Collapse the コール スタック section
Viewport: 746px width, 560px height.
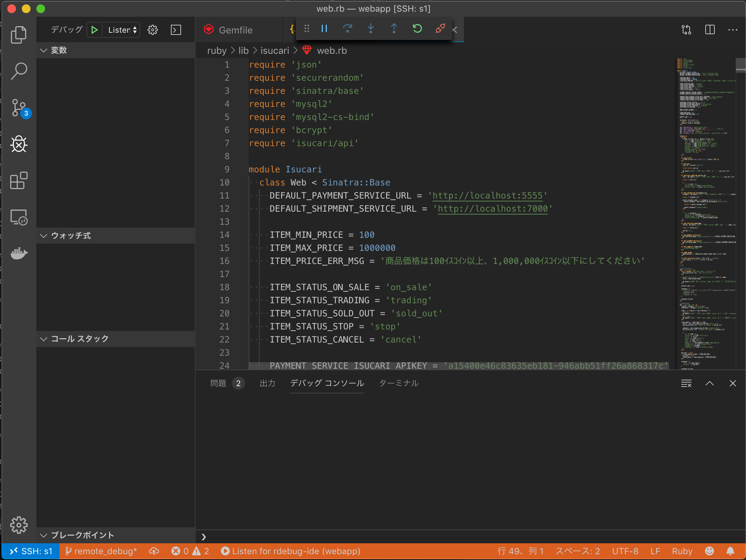(x=116, y=339)
